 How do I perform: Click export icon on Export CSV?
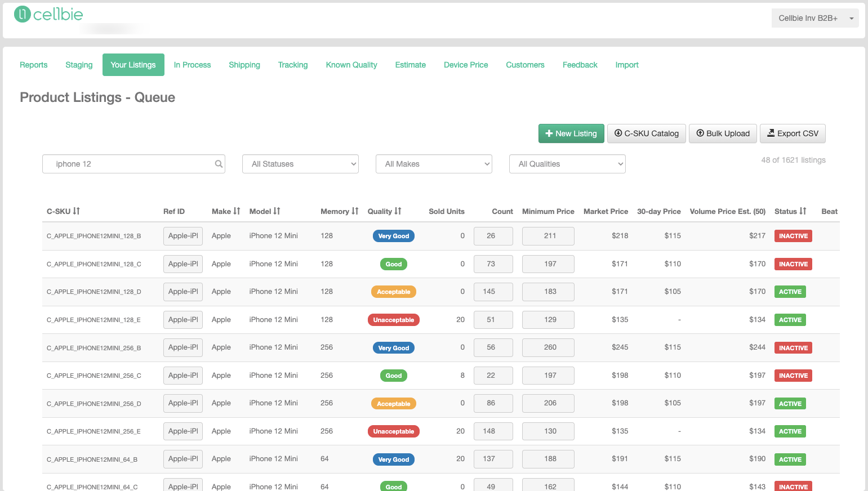[771, 133]
